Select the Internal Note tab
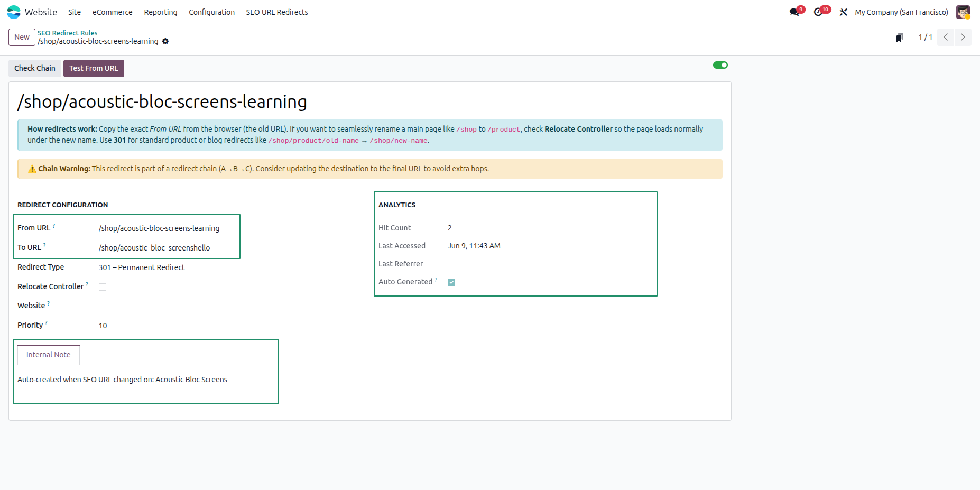The image size is (980, 490). point(48,355)
